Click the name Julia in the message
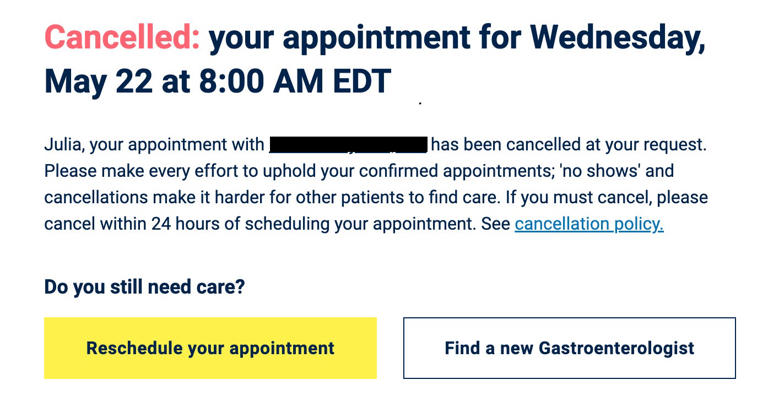This screenshot has width=768, height=412. coord(64,145)
